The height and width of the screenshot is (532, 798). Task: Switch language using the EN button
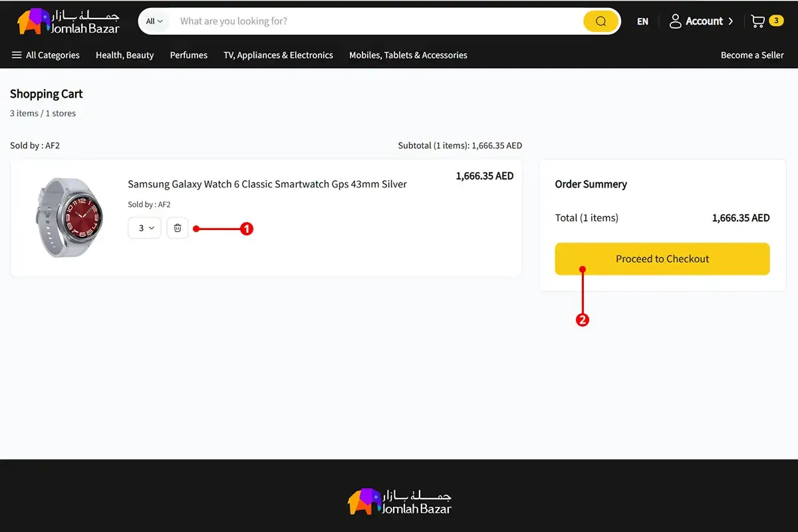click(x=642, y=21)
